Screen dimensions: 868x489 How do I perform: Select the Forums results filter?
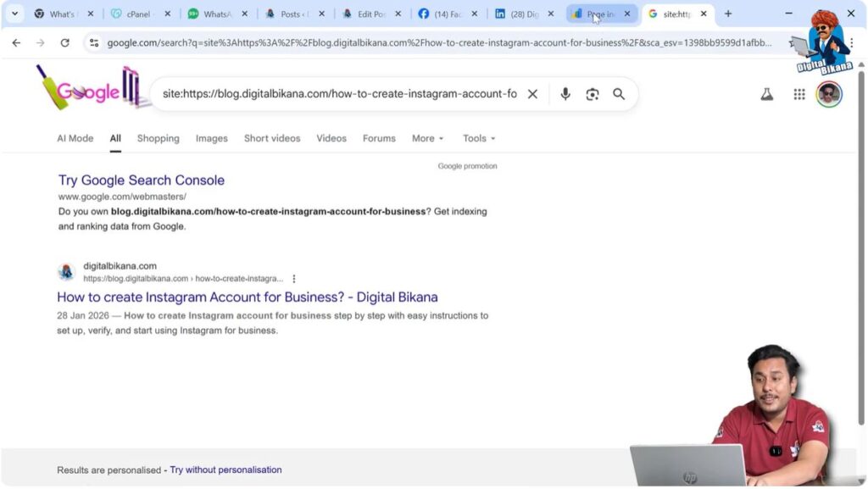[x=379, y=138]
